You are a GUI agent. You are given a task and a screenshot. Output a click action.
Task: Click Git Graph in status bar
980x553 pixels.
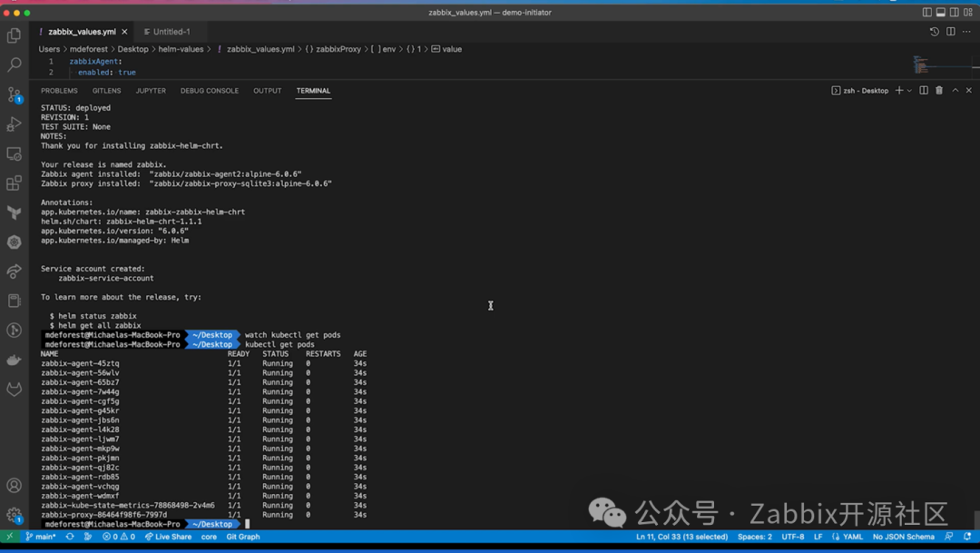point(242,537)
